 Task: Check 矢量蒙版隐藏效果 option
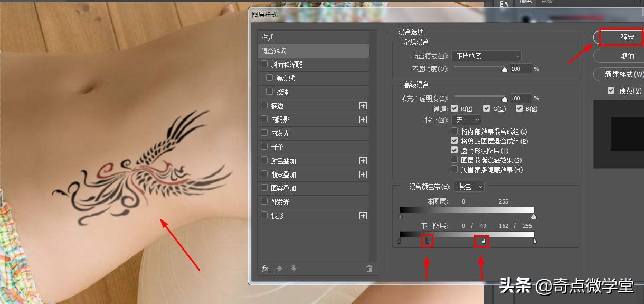point(454,169)
